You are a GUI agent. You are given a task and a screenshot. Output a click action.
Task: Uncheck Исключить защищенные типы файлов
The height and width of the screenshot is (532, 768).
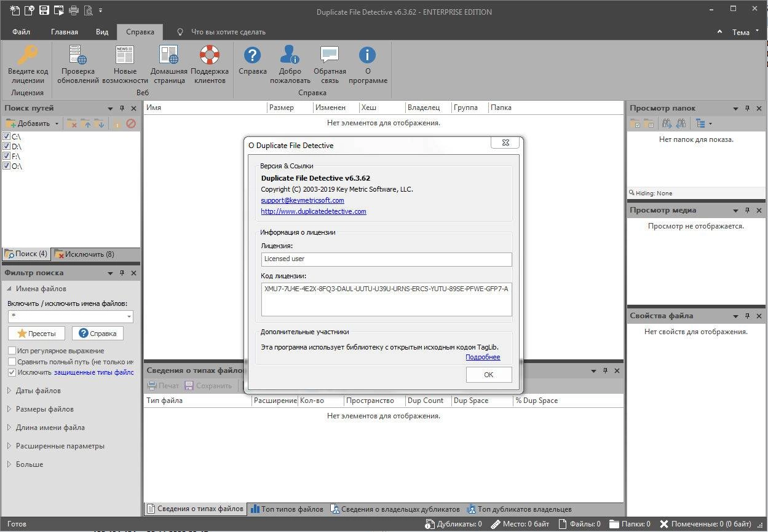point(12,372)
